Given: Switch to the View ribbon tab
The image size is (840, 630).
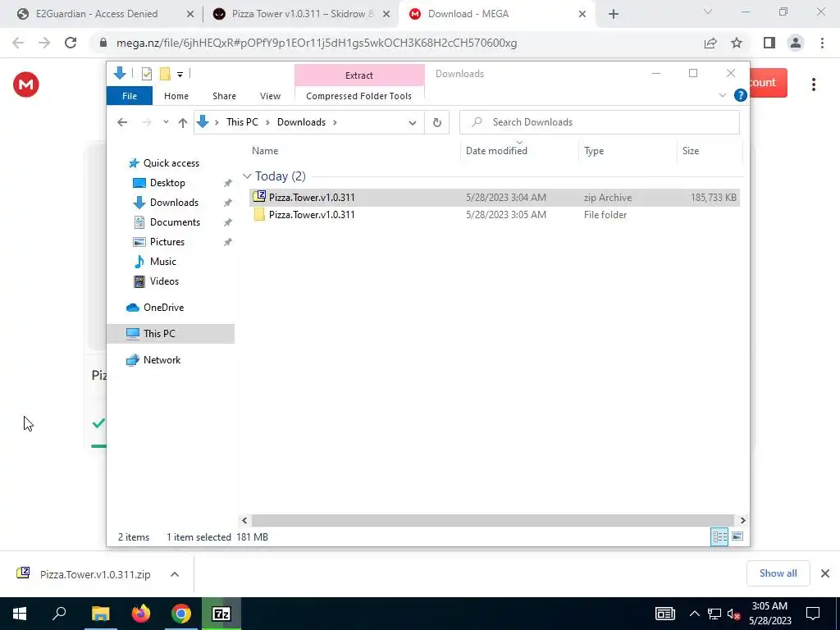Looking at the screenshot, I should coord(270,96).
